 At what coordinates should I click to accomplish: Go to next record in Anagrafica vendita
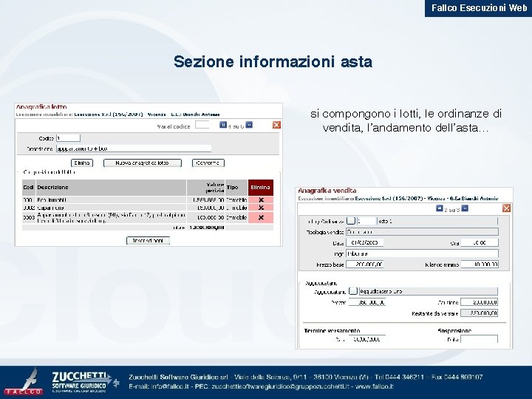tap(465, 208)
